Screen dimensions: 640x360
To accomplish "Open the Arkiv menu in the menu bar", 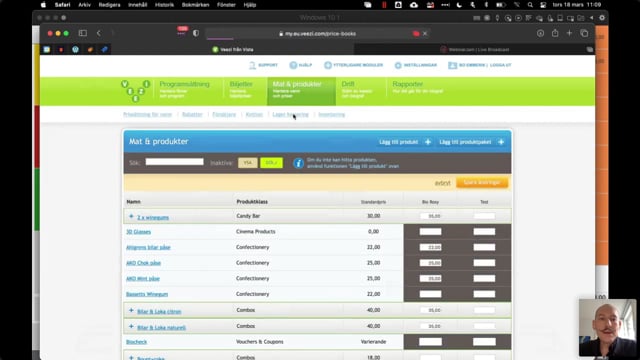I will 84,5.
